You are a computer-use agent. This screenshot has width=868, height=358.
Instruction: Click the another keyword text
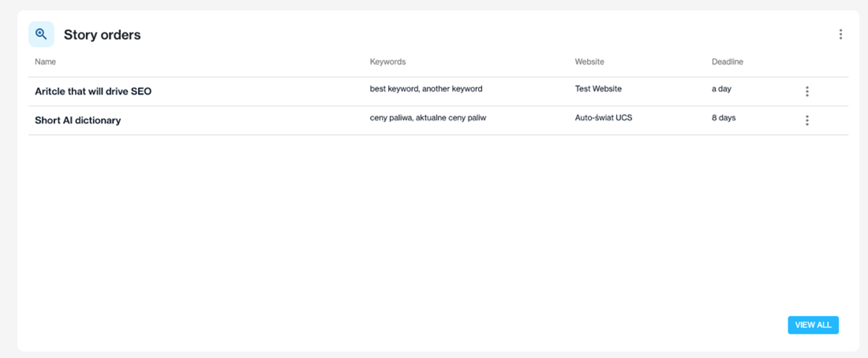click(452, 88)
